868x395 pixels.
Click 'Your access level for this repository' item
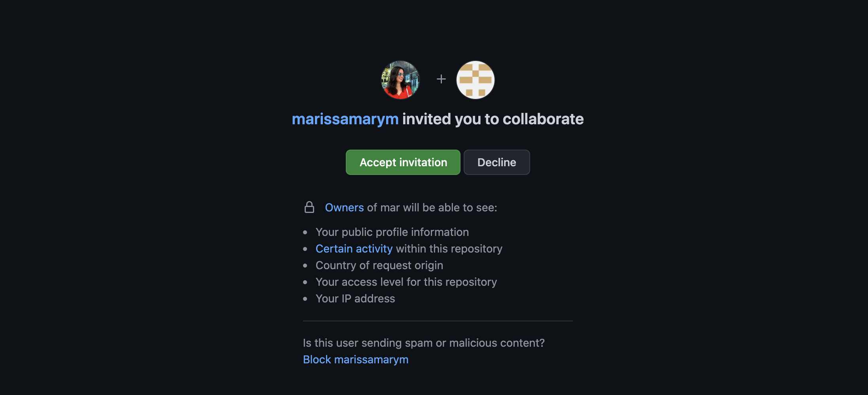(x=406, y=282)
